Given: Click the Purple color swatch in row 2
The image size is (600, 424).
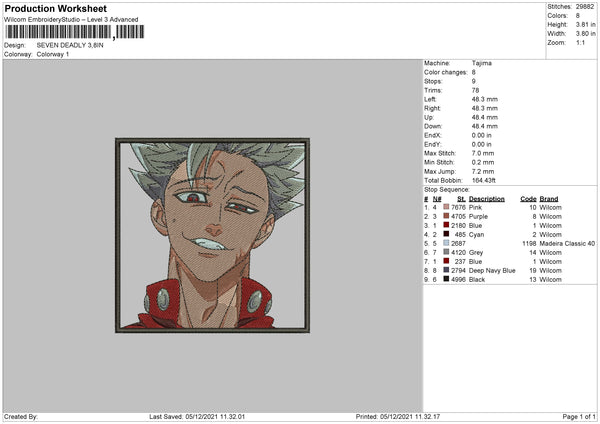Looking at the screenshot, I should (446, 216).
